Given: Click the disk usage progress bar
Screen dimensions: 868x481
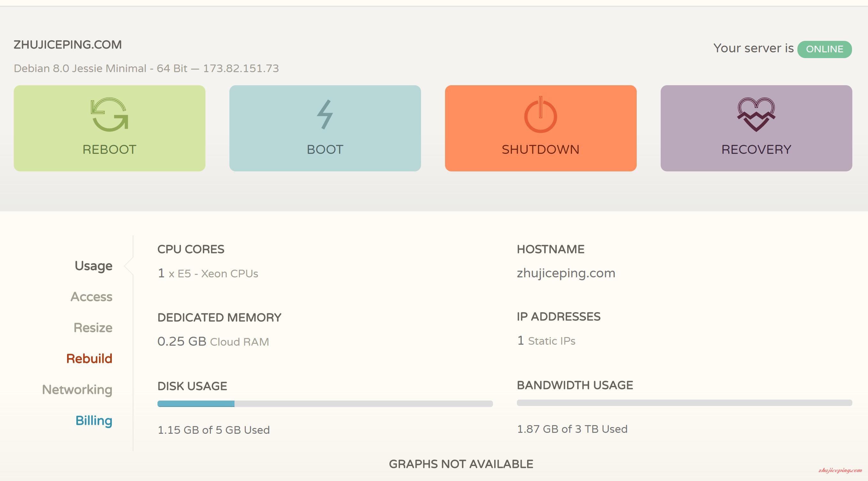Looking at the screenshot, I should 325,403.
